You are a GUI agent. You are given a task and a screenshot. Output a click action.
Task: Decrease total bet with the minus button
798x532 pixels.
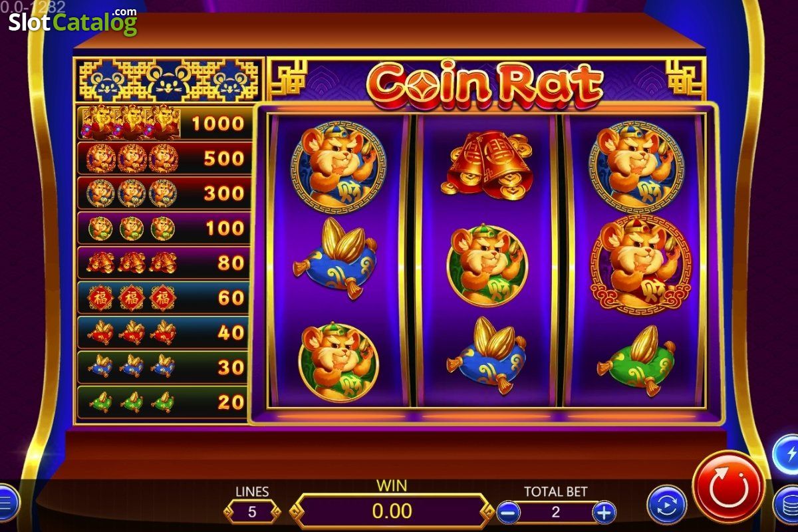(x=509, y=512)
